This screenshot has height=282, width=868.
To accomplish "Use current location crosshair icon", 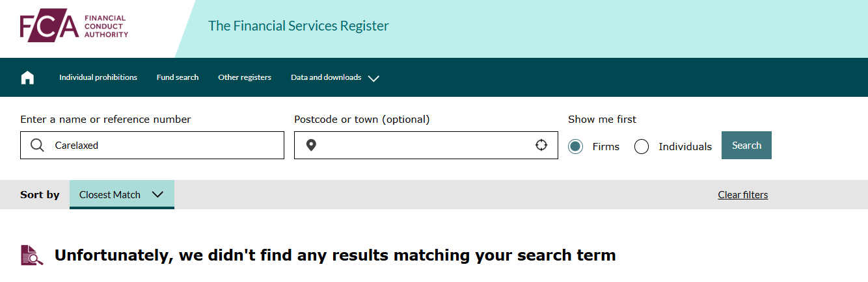I will (541, 145).
